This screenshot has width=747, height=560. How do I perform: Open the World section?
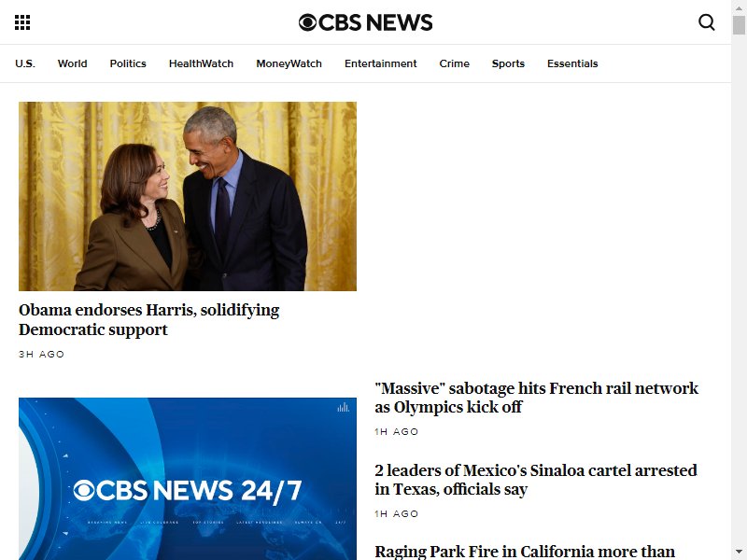[x=73, y=63]
